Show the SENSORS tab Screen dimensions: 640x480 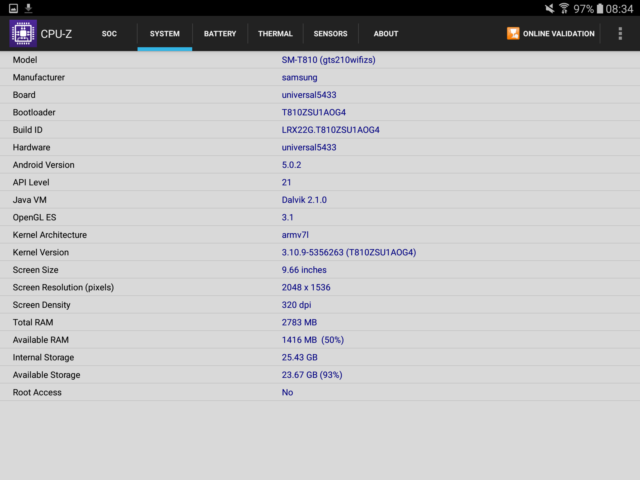(331, 34)
